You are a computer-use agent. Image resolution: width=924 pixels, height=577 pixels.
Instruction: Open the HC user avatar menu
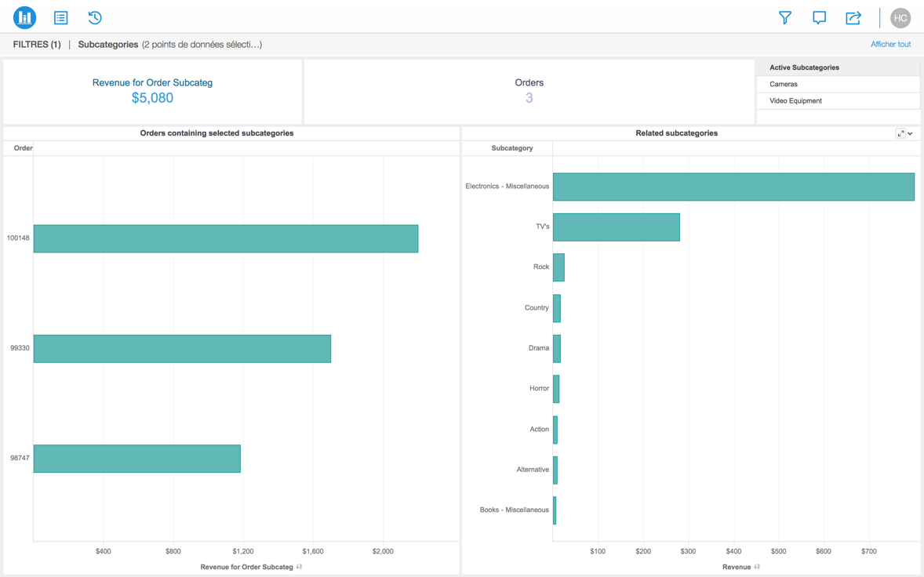point(900,18)
